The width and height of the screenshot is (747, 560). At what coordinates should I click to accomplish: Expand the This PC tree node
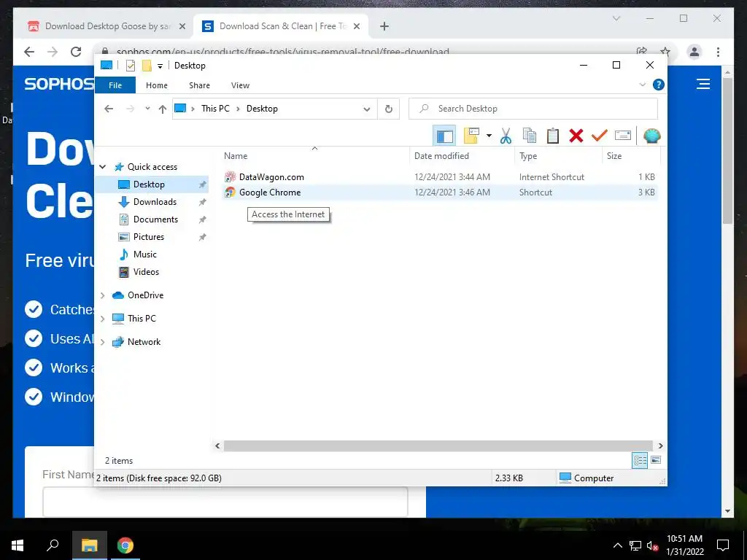click(x=102, y=319)
